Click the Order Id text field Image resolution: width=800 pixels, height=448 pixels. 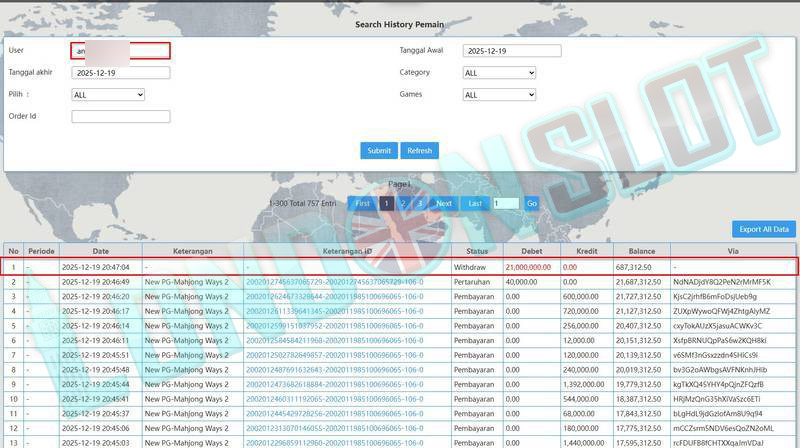click(x=120, y=117)
